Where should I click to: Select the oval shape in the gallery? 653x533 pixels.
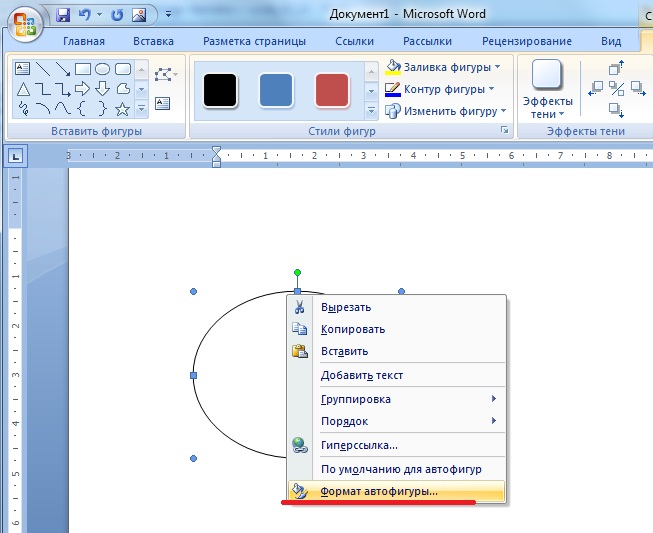(102, 69)
